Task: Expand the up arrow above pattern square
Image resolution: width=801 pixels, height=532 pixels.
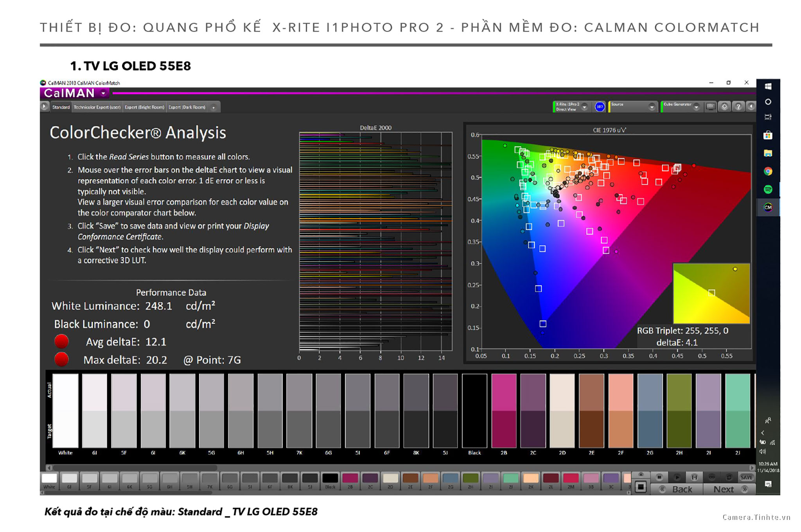Action: (641, 475)
